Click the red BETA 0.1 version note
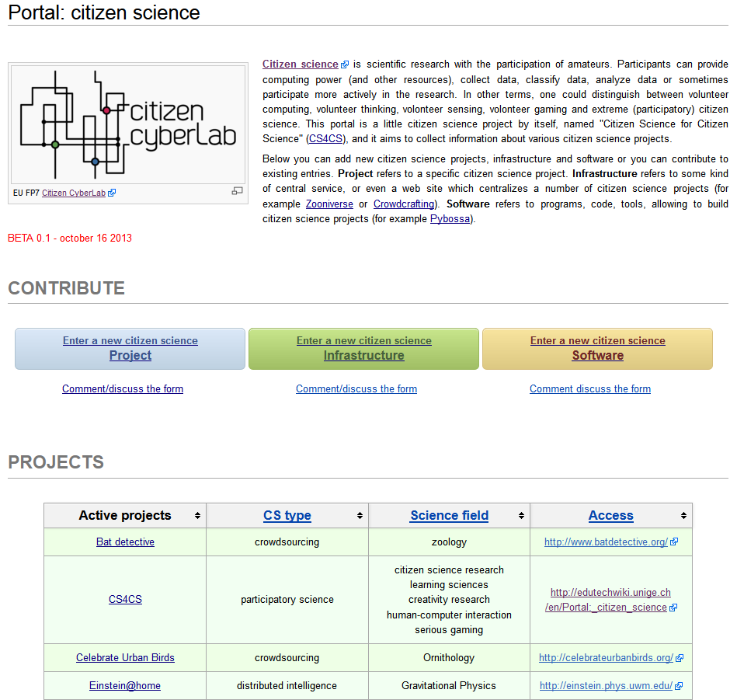The image size is (737, 700). [x=70, y=238]
